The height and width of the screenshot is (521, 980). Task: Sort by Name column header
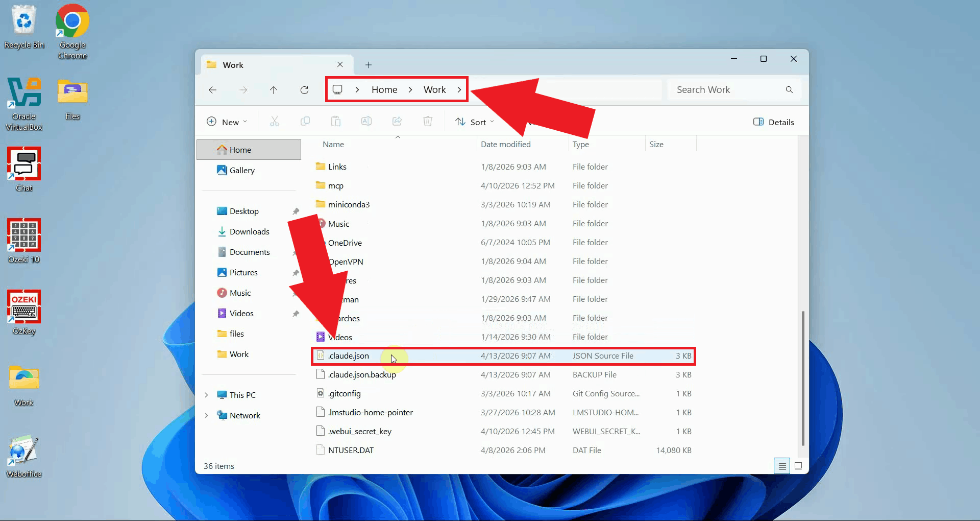pyautogui.click(x=333, y=145)
